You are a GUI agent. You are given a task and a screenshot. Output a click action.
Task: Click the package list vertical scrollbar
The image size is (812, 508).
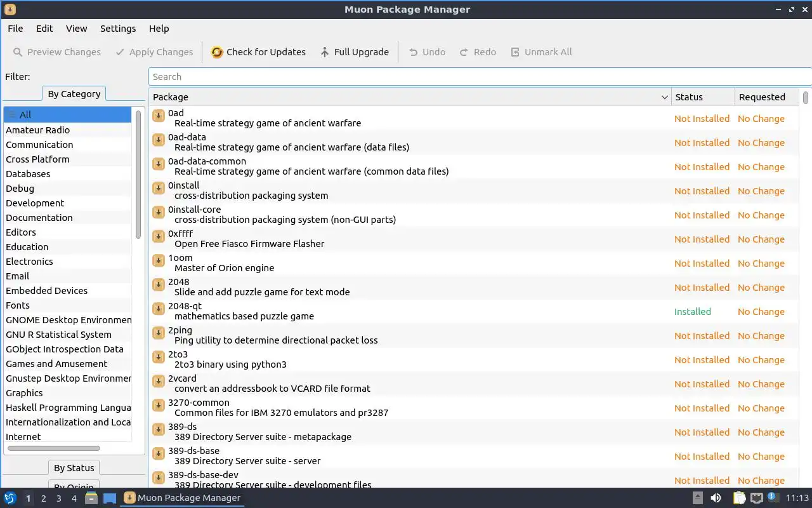pos(806,98)
